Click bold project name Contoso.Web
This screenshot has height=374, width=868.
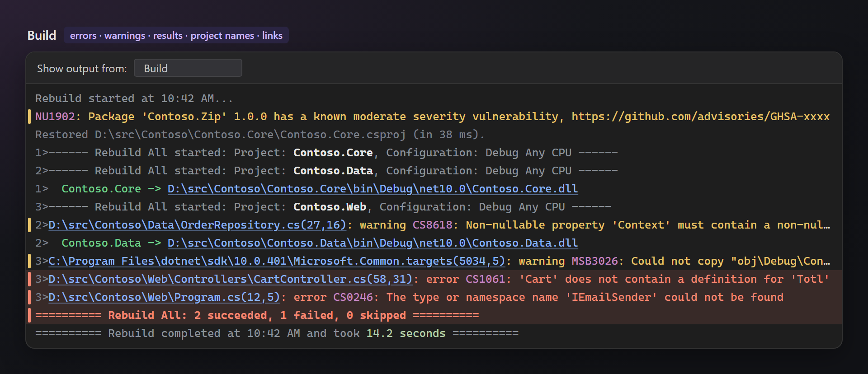330,207
